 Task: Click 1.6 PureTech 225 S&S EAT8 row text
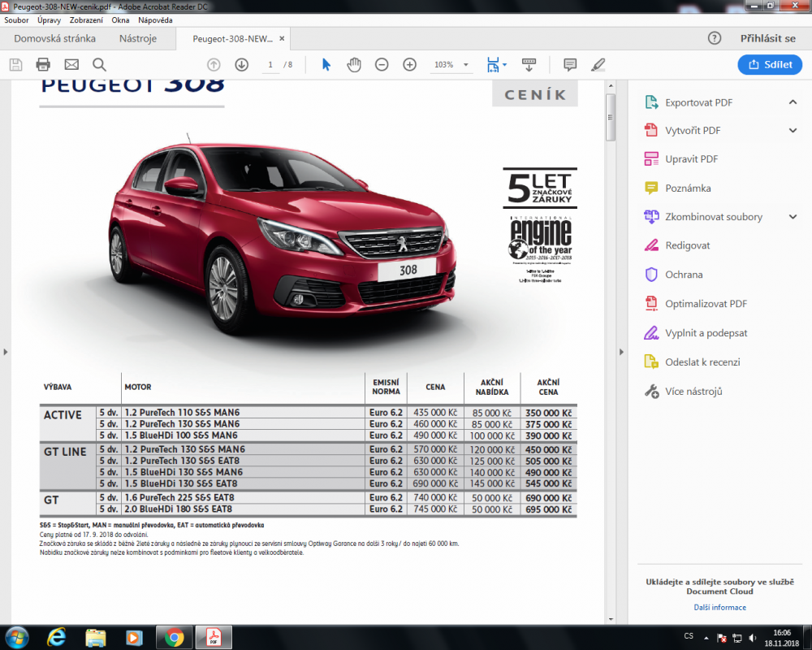179,497
